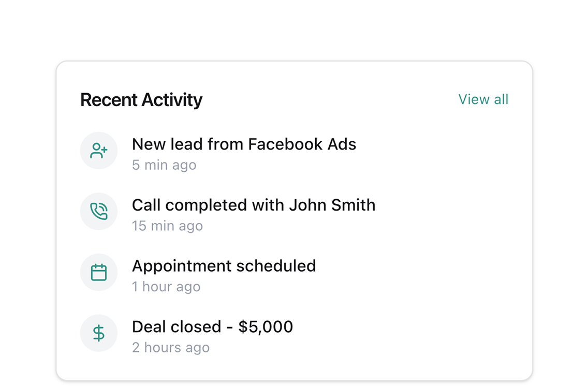The image size is (588, 386).
Task: Click the 5 min ago timestamp
Action: pyautogui.click(x=164, y=165)
